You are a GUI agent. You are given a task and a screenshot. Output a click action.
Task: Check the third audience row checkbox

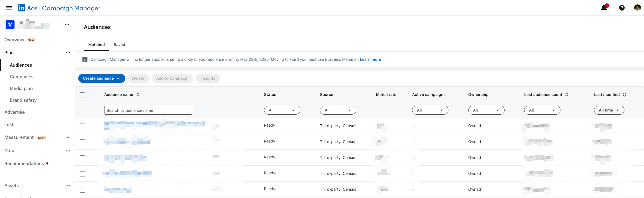coord(82,158)
